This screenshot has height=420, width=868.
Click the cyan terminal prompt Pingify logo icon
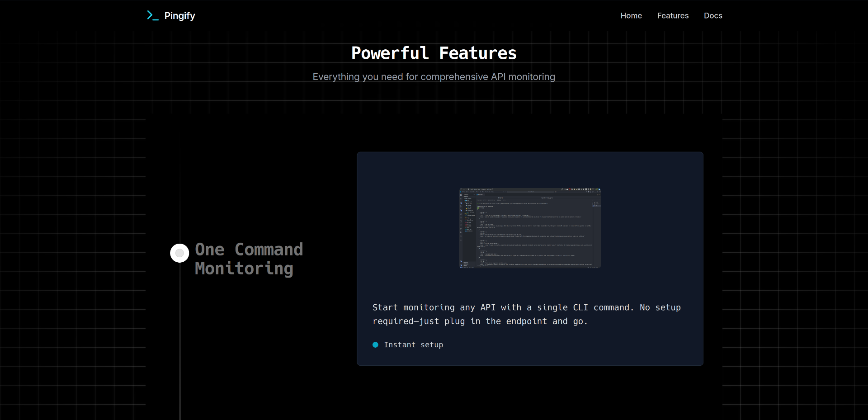click(152, 15)
